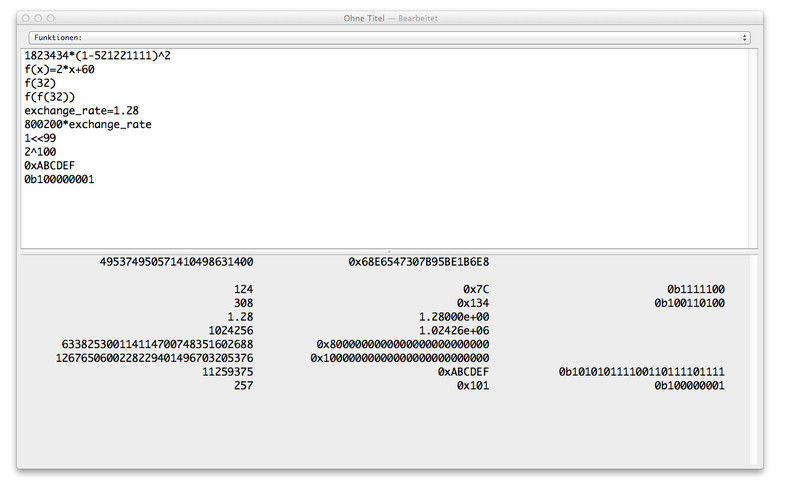Click the empty area of the expression editor
The height and width of the screenshot is (500, 800).
[x=383, y=219]
